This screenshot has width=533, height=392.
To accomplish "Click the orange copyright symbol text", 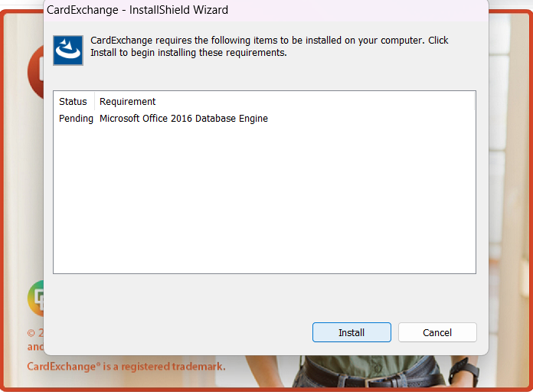I will (31, 333).
